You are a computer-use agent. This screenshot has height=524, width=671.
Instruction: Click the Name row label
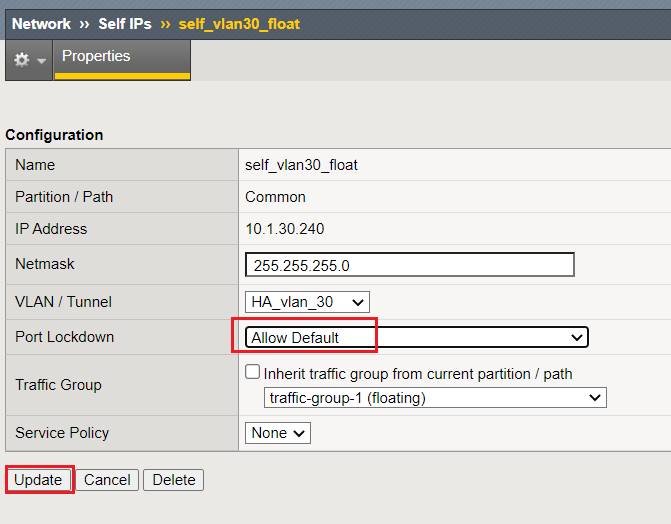click(x=35, y=165)
